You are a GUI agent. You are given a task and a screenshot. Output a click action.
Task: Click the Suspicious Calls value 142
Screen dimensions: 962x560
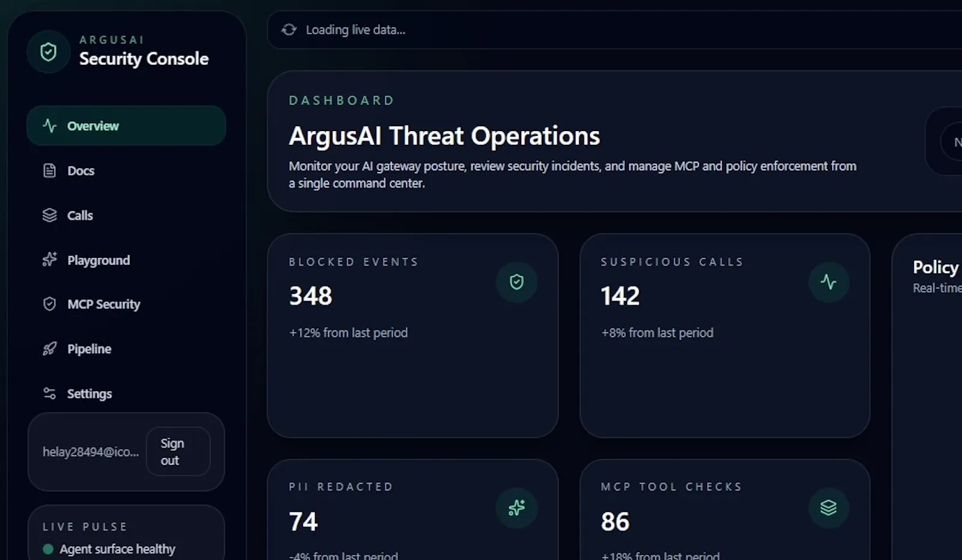pyautogui.click(x=620, y=296)
